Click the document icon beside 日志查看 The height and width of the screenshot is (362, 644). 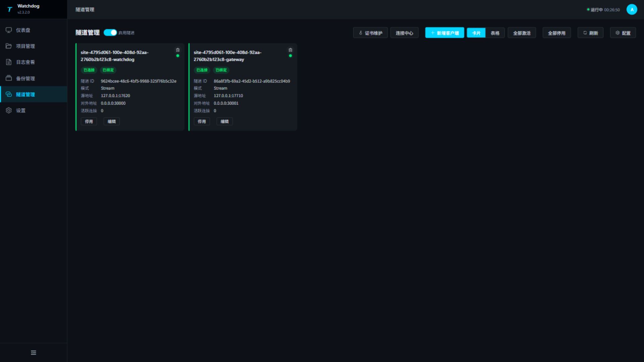pyautogui.click(x=9, y=62)
